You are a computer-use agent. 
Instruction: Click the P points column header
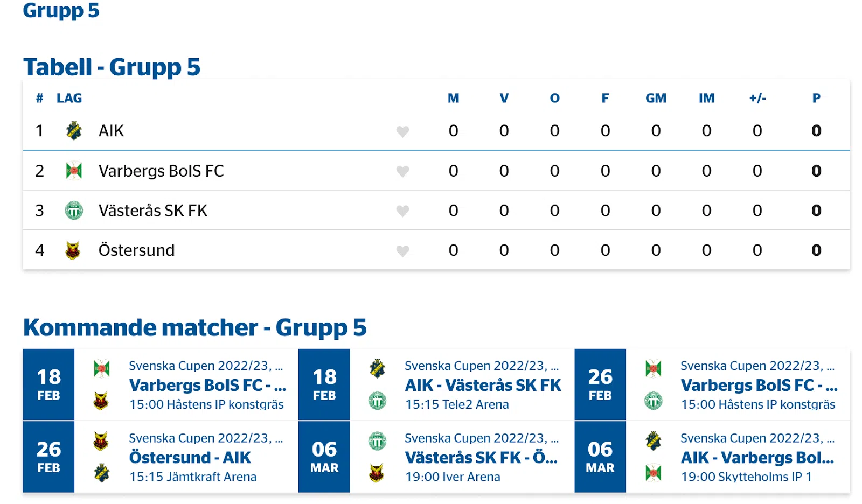point(816,99)
